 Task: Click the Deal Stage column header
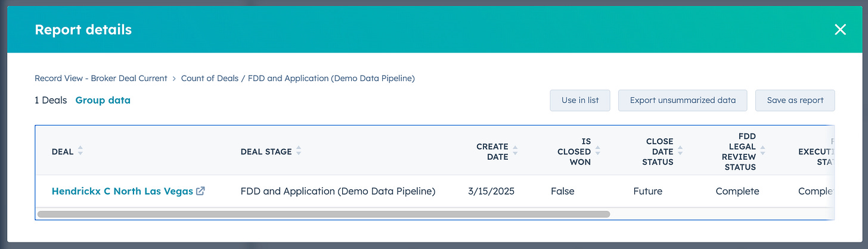266,151
